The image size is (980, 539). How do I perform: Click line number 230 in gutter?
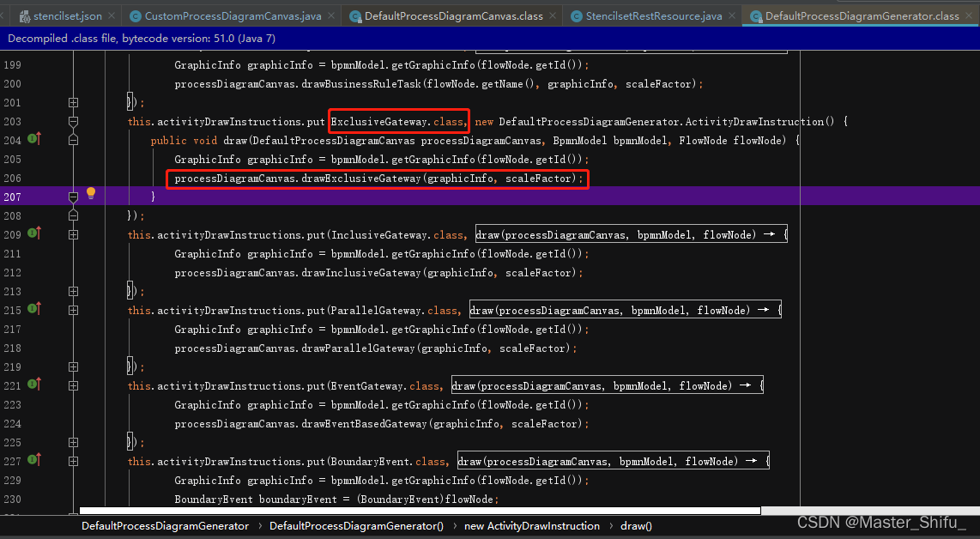click(13, 499)
